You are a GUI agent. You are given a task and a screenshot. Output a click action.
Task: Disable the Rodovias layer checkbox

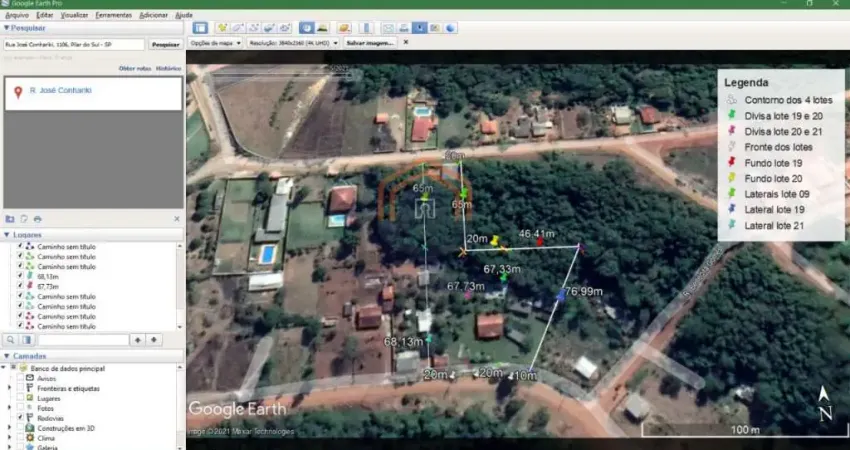coord(20,418)
